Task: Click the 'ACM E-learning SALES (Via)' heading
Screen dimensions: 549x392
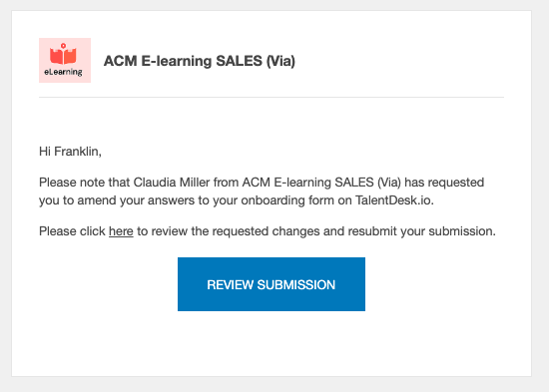Action: [200, 61]
